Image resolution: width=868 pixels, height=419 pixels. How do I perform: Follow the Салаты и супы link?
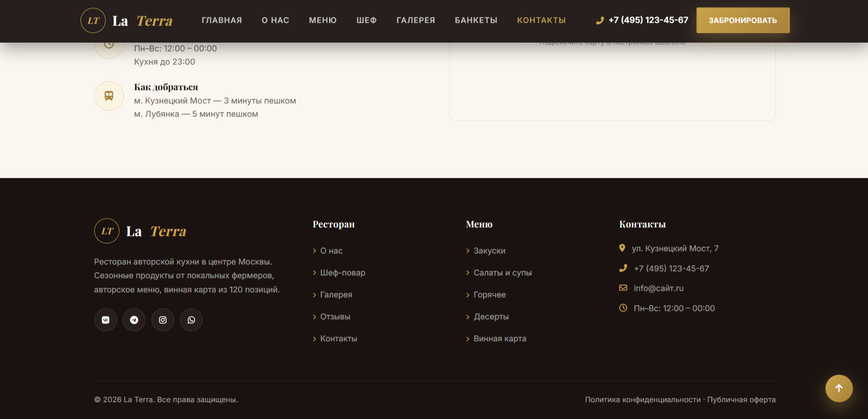pyautogui.click(x=502, y=273)
